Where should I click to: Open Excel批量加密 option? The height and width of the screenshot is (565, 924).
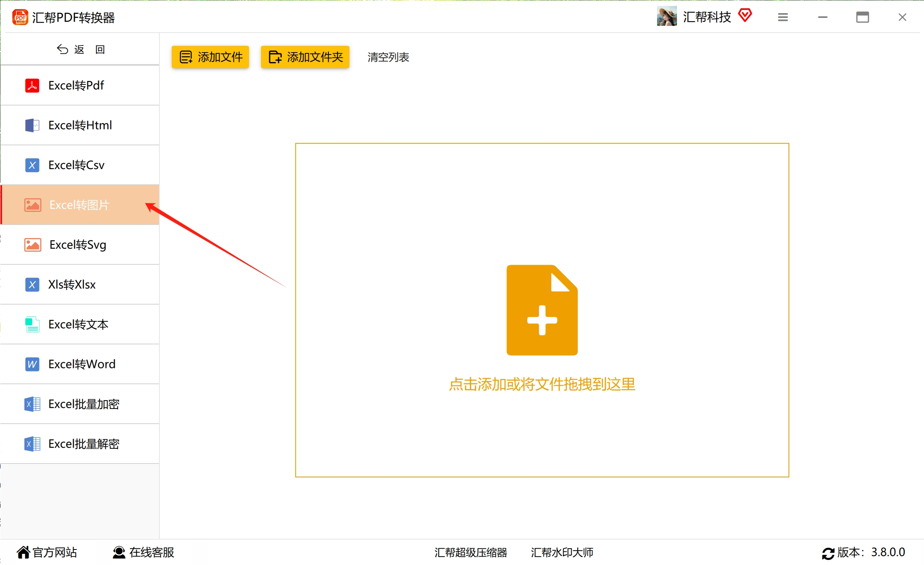tap(84, 404)
